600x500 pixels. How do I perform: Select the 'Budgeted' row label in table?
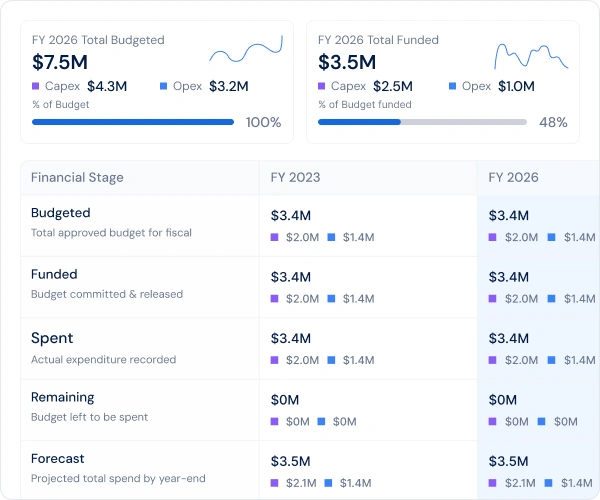click(61, 213)
